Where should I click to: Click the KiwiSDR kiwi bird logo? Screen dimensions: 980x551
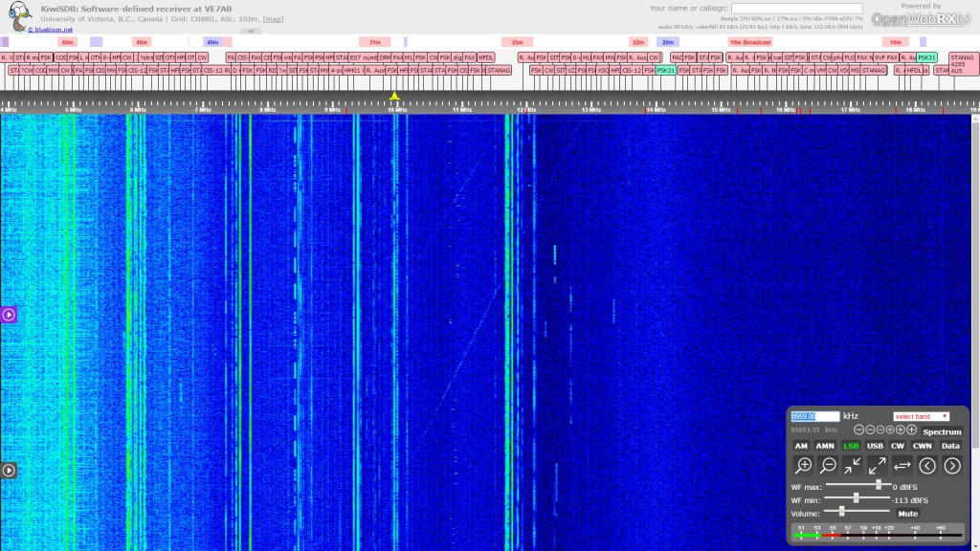pos(19,15)
